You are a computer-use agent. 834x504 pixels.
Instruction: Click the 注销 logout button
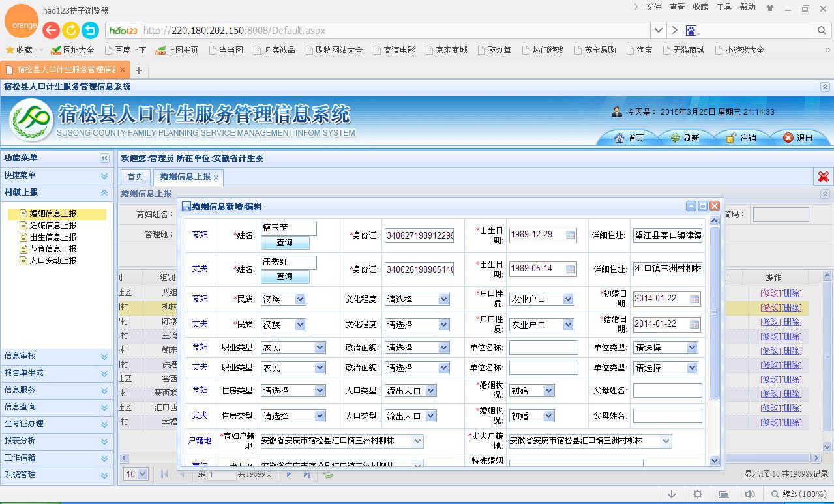coord(741,138)
